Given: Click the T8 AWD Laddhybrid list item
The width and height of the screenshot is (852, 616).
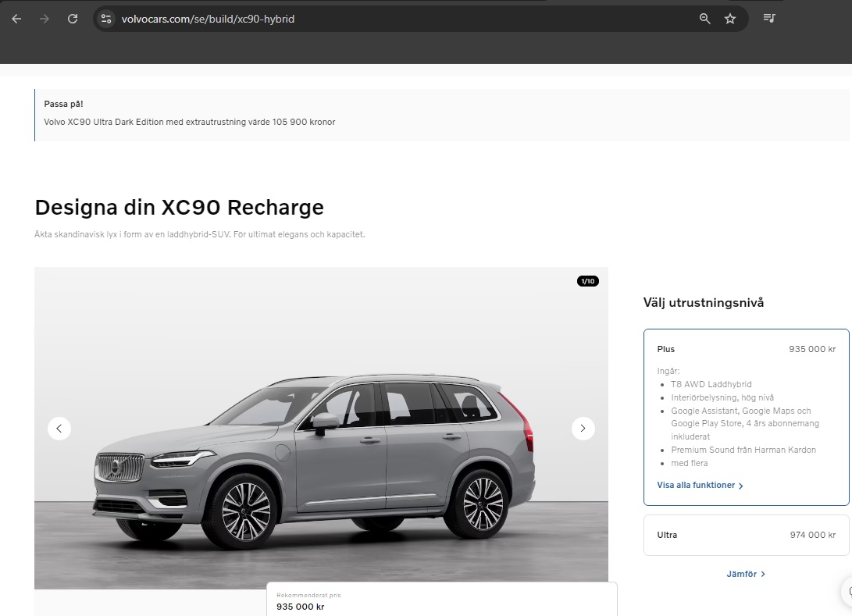Looking at the screenshot, I should 711,384.
